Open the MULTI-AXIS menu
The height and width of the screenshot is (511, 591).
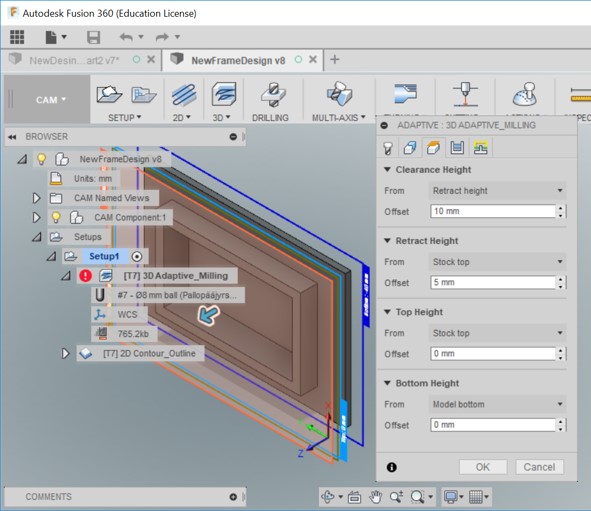(338, 118)
